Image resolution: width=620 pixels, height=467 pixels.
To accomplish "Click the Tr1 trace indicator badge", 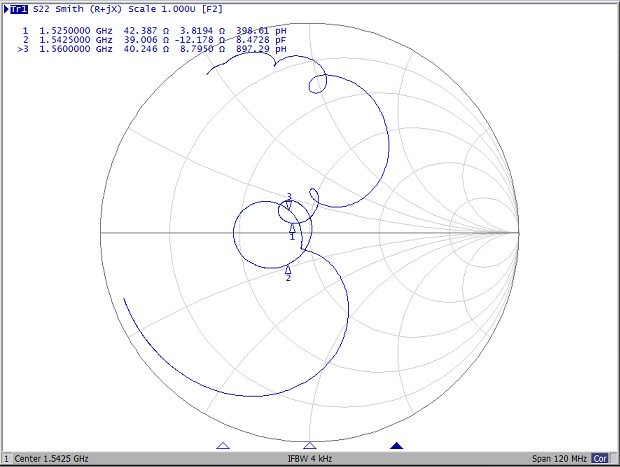I will (19, 9).
